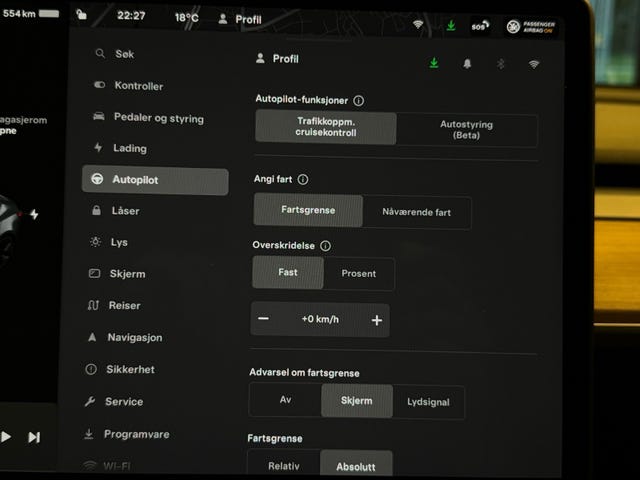Set speed limit warning to Lydsignal

[428, 402]
